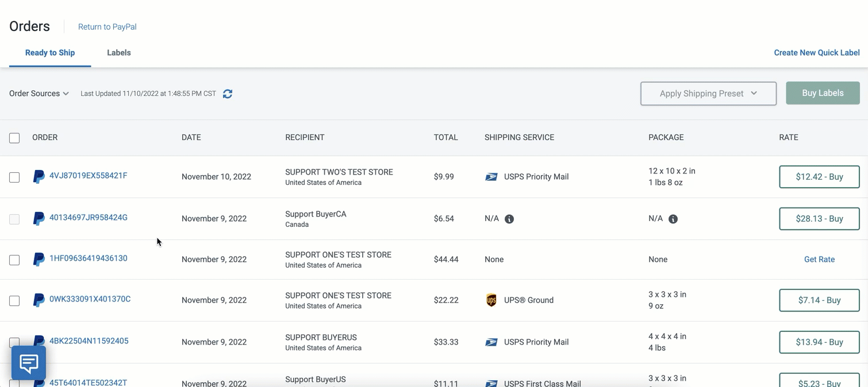Click PayPal icon for order 4VJ87019EX558421F

click(39, 176)
